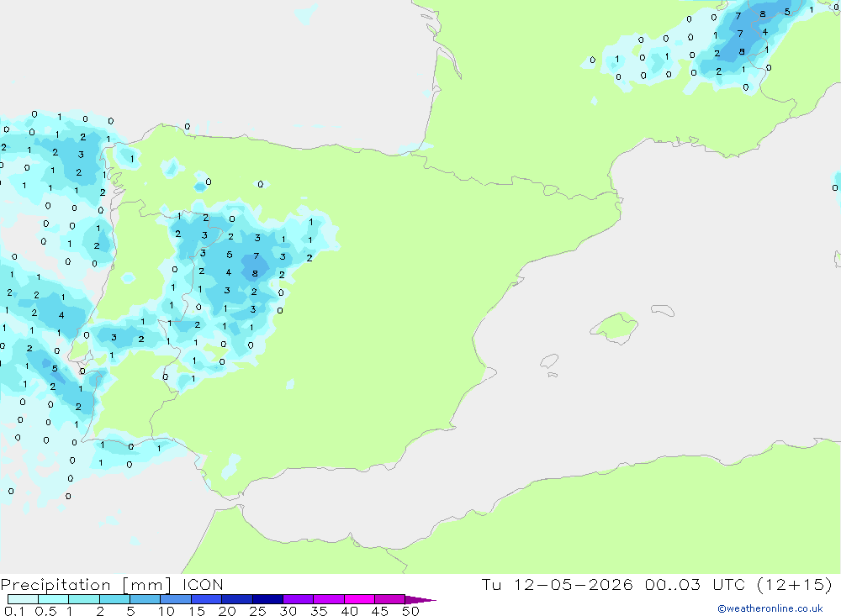841x616 pixels.
Task: Click the small outlined island northeast of Mallorca
Action: 663,310
